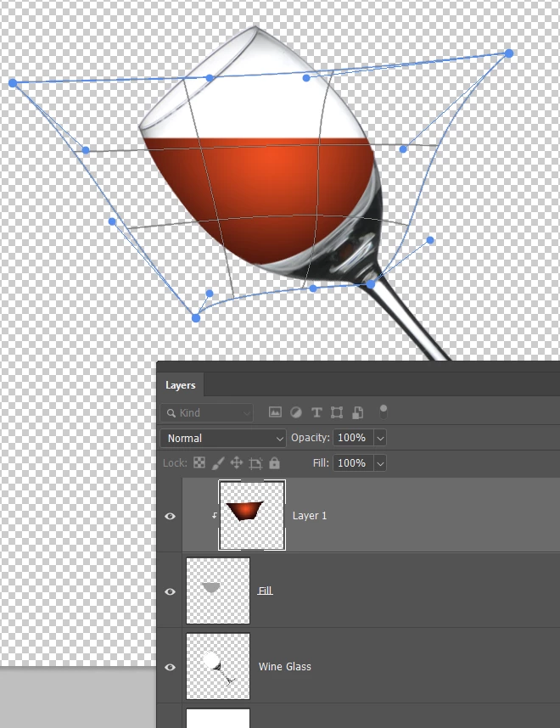Open the Normal blend mode dropdown
Viewport: 560px width, 728px height.
pos(223,439)
